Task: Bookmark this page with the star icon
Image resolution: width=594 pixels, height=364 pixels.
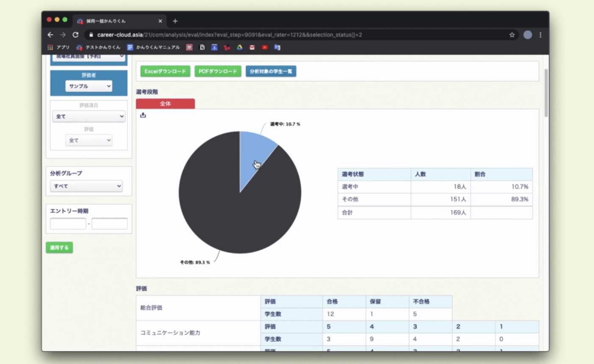Action: (x=512, y=35)
